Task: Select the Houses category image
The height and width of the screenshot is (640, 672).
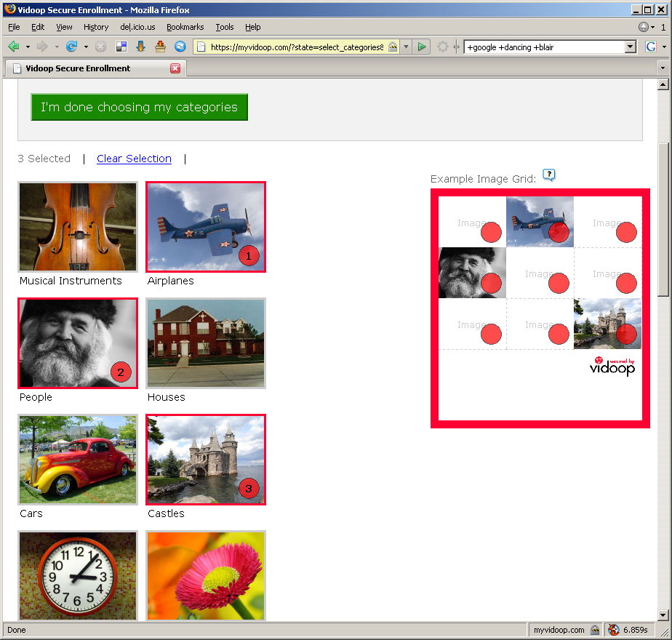Action: [x=206, y=343]
